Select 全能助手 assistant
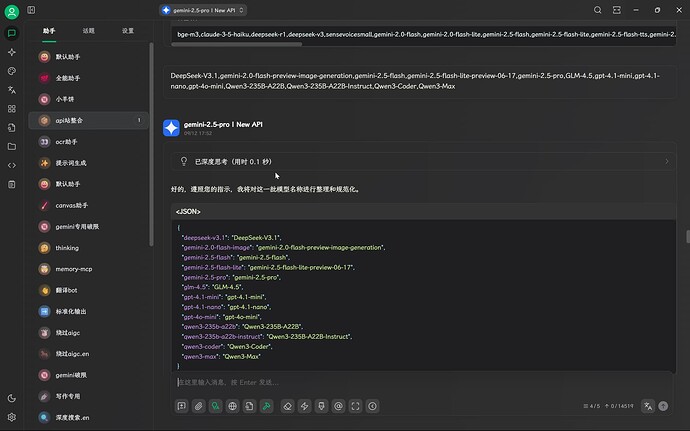Viewport: 690px width, 431px height. (88, 78)
